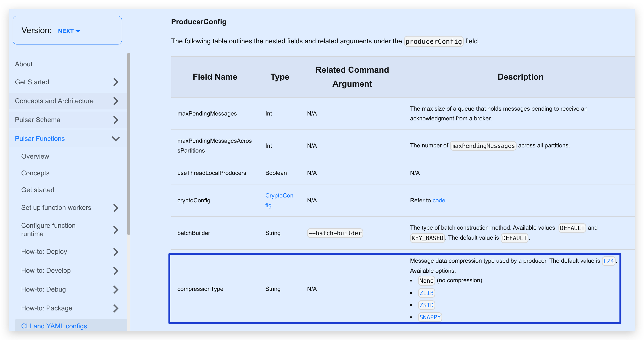Viewport: 644px width, 340px height.
Task: Click the producerConfig inline code in intro
Action: [434, 41]
